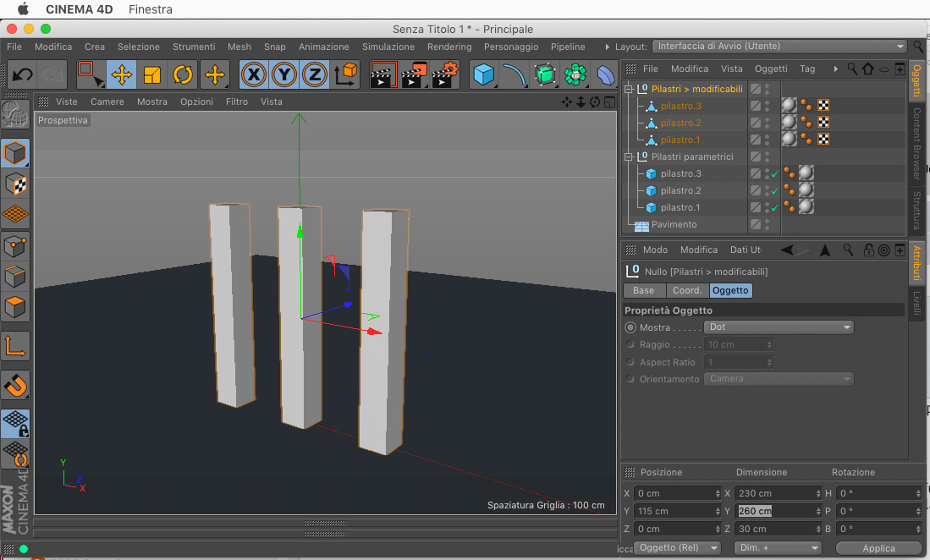Activate the Rotate tool
930x560 pixels.
[182, 74]
